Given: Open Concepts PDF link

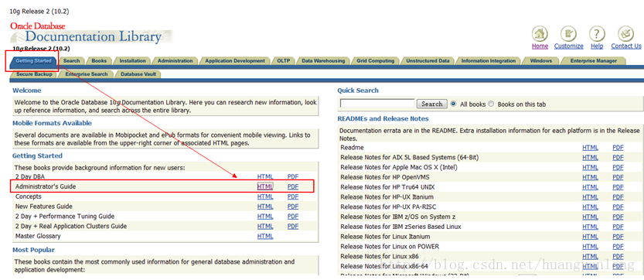Looking at the screenshot, I should pos(293,196).
